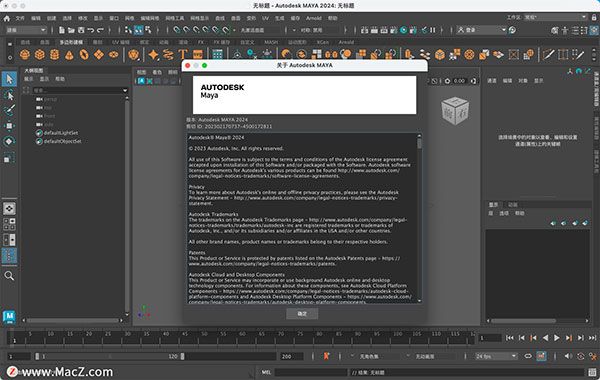The image size is (600, 380).
Task: Create a polygon disc from the shelf
Action: (114, 55)
